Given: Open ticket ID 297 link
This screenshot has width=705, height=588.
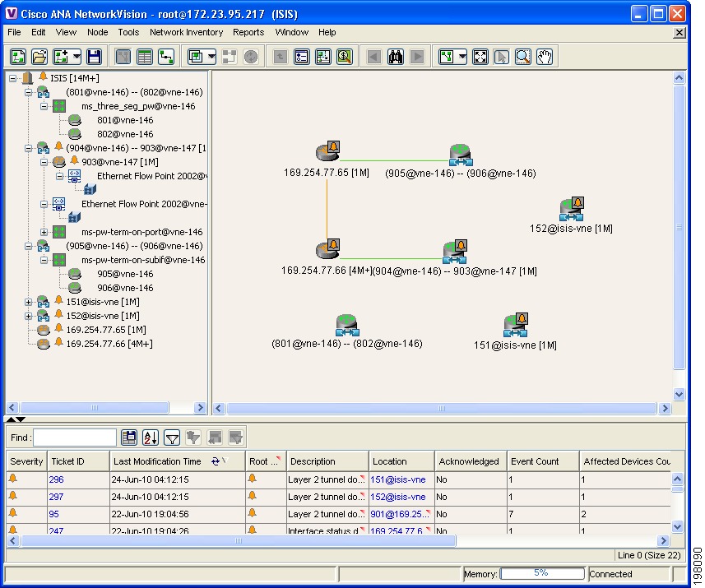Looking at the screenshot, I should (x=56, y=497).
